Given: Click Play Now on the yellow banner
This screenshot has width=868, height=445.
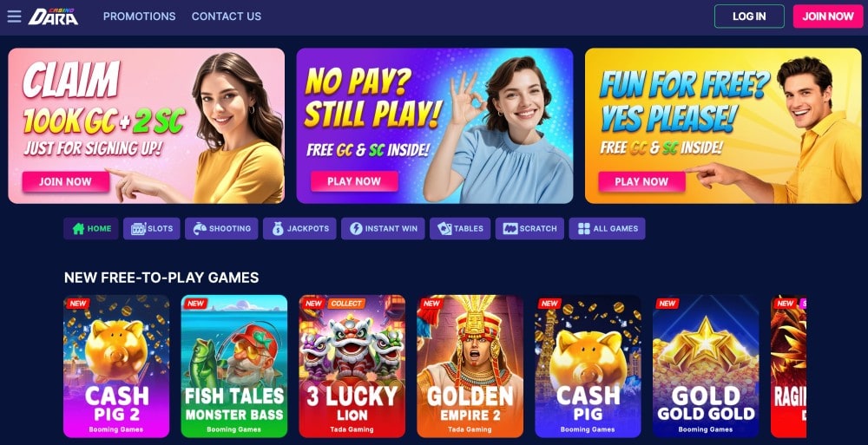Looking at the screenshot, I should pos(641,181).
